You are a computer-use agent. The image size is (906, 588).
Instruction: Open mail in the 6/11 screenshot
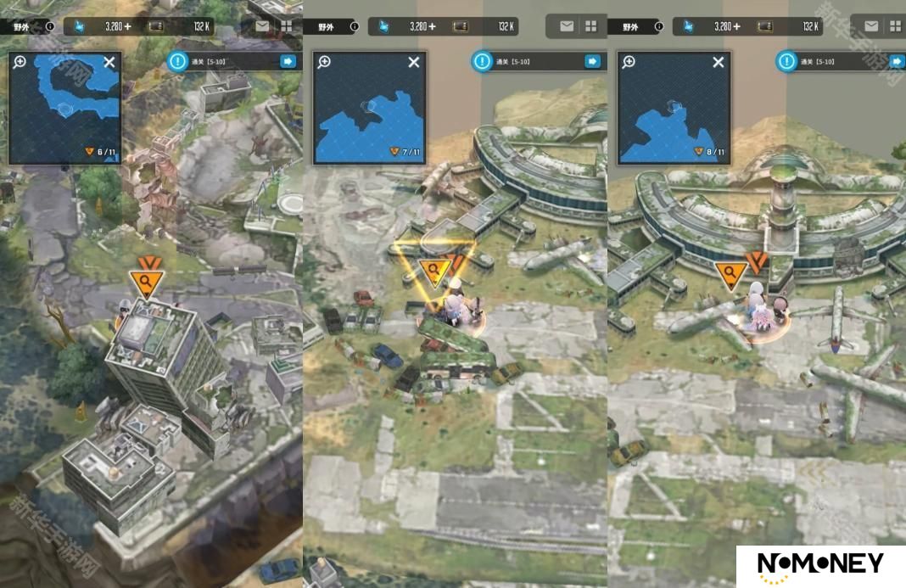pos(262,26)
